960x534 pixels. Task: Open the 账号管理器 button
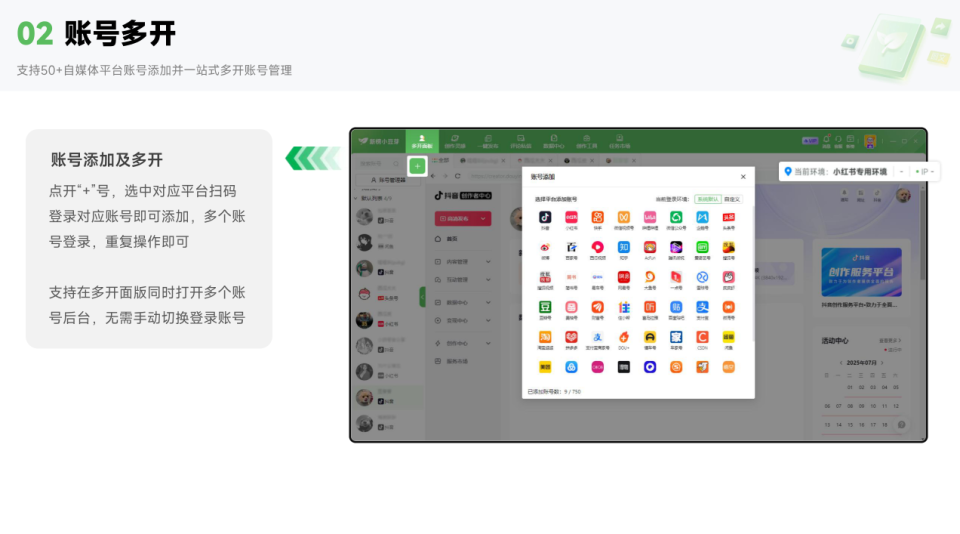(388, 180)
